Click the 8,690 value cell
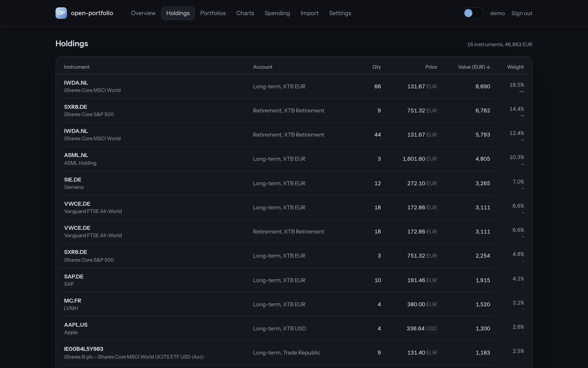Viewport: 588px width, 368px height. click(x=483, y=86)
